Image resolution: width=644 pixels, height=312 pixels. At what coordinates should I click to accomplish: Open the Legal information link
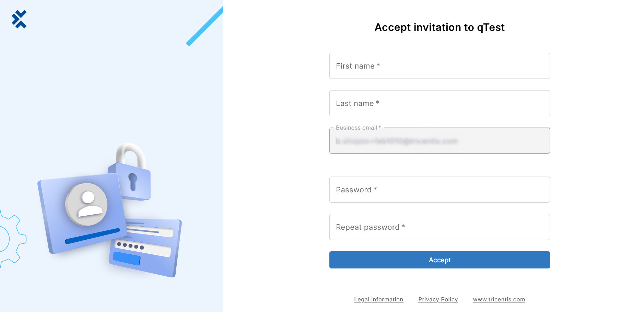click(378, 299)
